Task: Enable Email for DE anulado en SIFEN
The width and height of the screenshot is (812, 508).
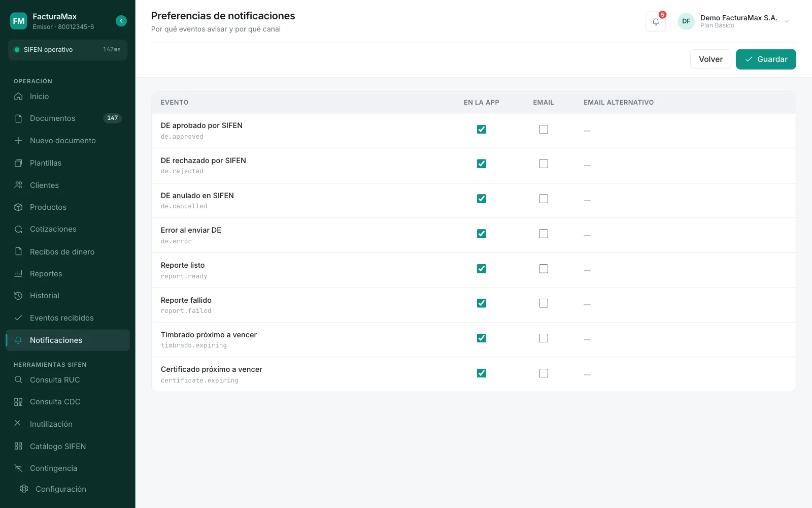Action: [544, 199]
